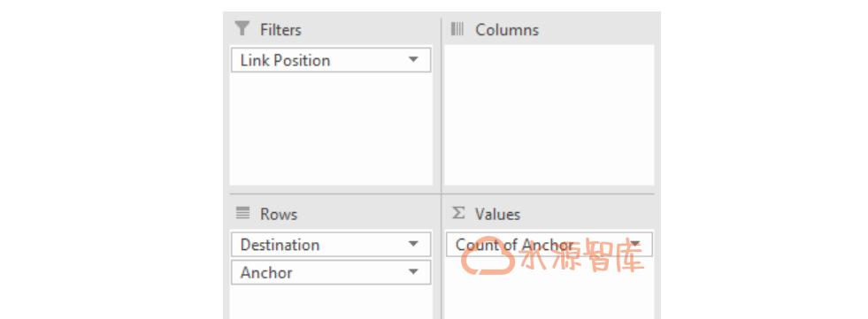Select the Link Position filter field
Image resolution: width=868 pixels, height=319 pixels.
pyautogui.click(x=331, y=60)
